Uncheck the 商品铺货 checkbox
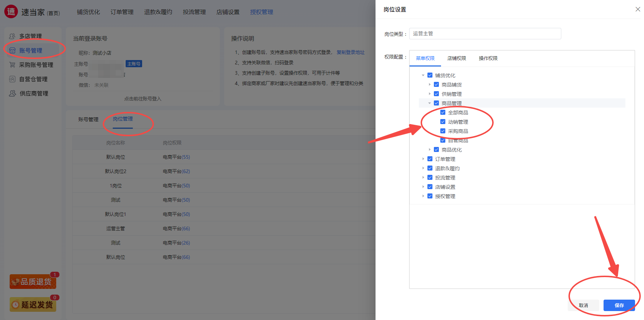 pyautogui.click(x=436, y=84)
